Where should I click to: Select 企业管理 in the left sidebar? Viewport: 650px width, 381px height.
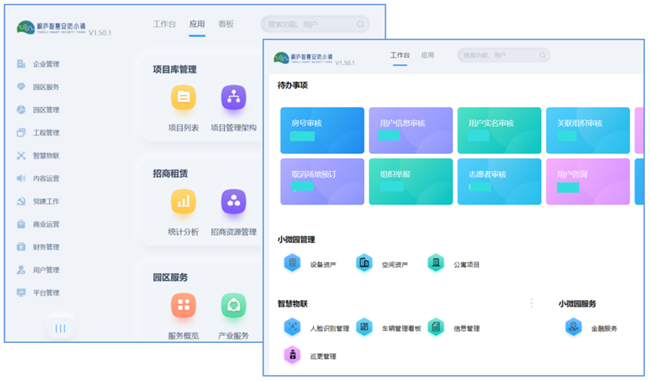click(38, 64)
